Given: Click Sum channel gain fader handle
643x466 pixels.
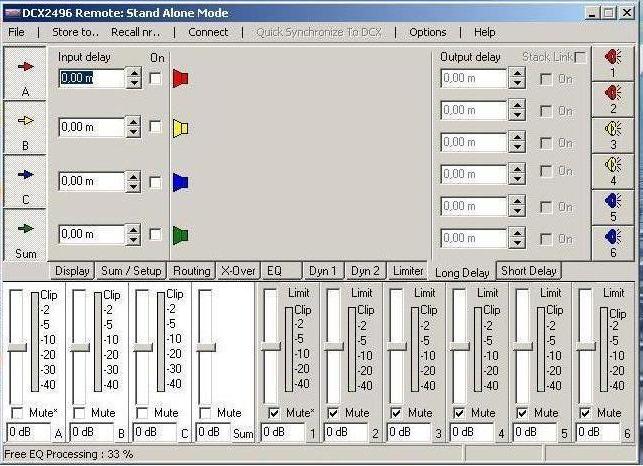Looking at the screenshot, I should click(x=205, y=347).
